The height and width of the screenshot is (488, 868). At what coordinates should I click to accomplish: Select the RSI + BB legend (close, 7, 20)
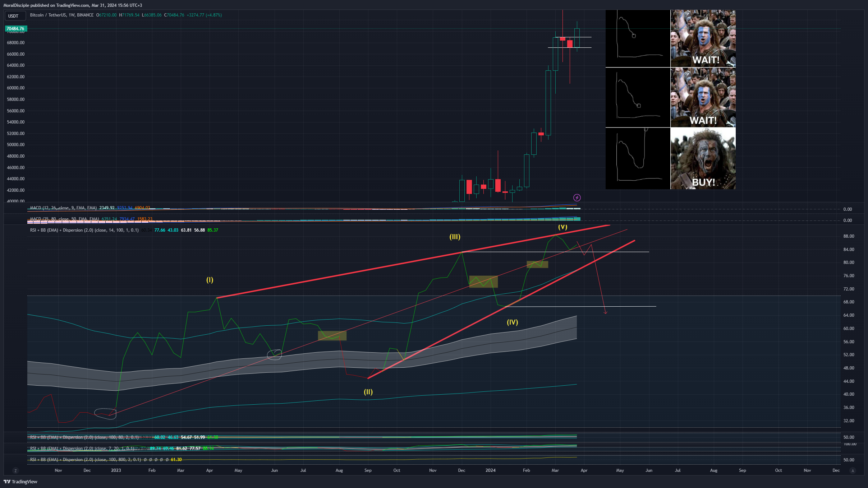[x=82, y=449]
